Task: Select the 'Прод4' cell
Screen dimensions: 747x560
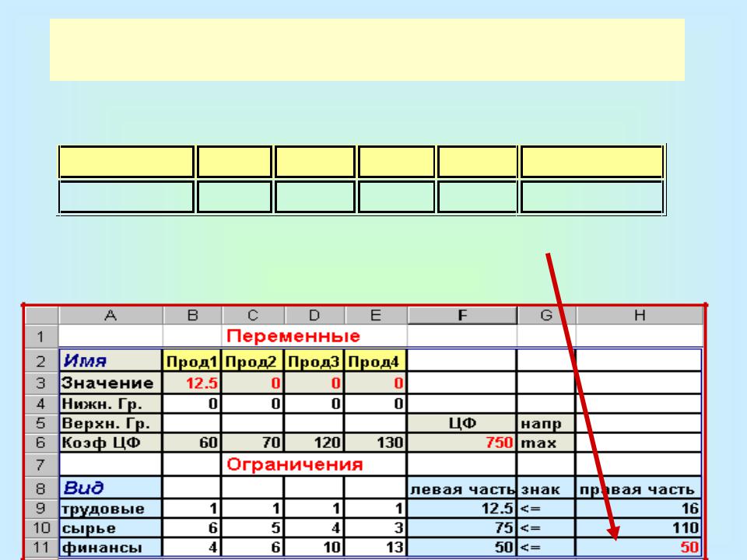Action: (x=375, y=361)
